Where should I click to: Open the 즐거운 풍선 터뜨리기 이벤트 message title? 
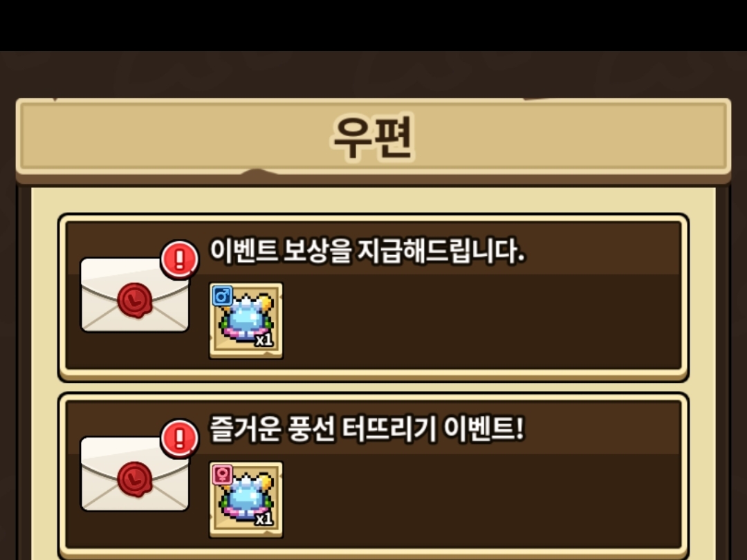[x=367, y=429]
